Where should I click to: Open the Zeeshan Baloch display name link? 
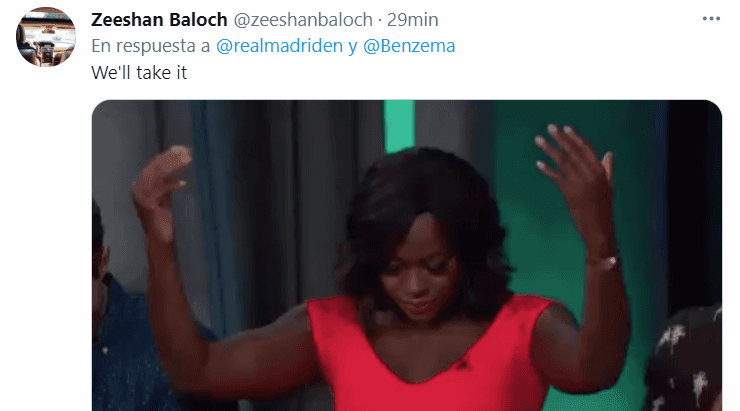point(159,20)
